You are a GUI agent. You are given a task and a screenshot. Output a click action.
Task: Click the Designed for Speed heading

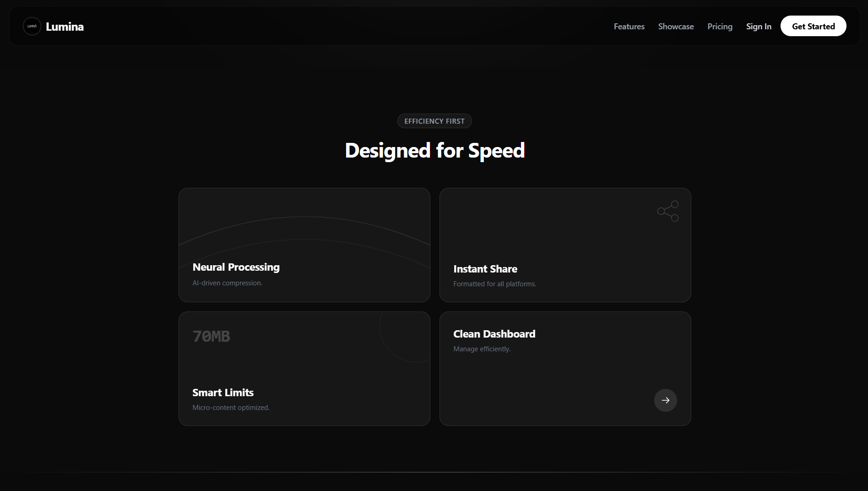434,150
